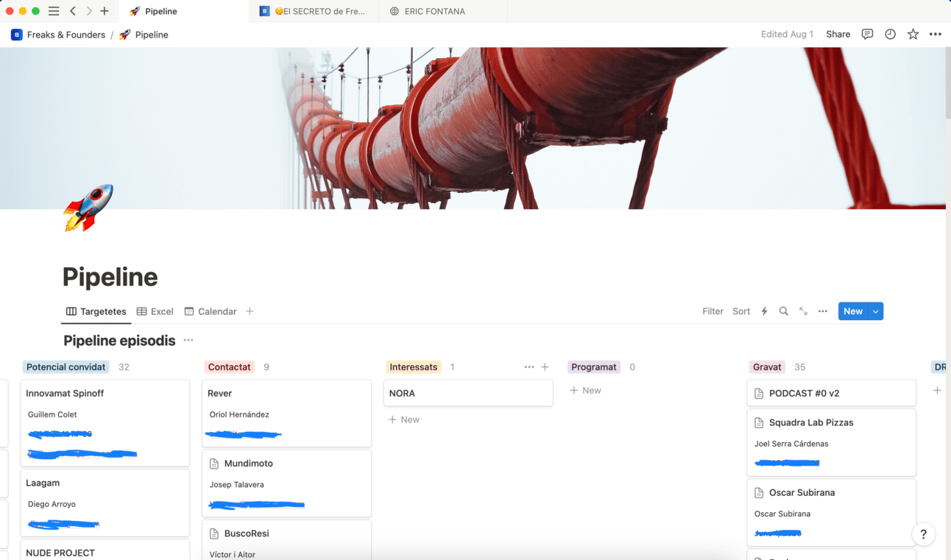Screen dimensions: 951x560
Task: Open the Sort option
Action: (x=741, y=311)
